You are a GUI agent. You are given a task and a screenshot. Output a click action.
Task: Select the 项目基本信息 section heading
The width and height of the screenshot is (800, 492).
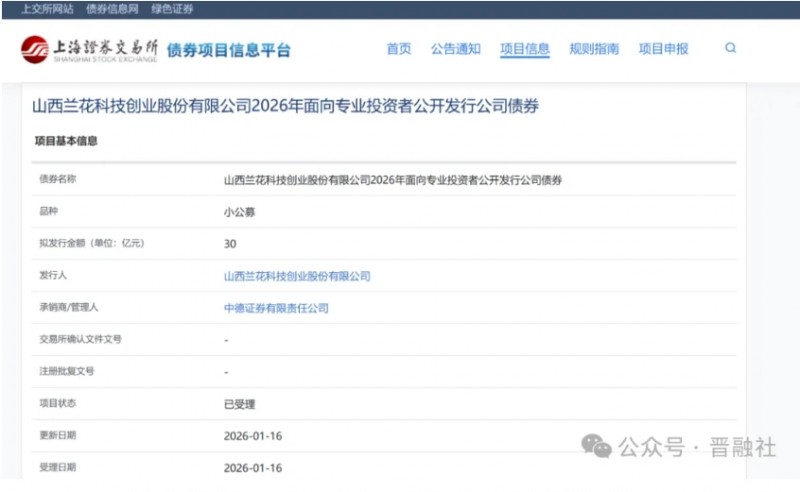[x=66, y=141]
